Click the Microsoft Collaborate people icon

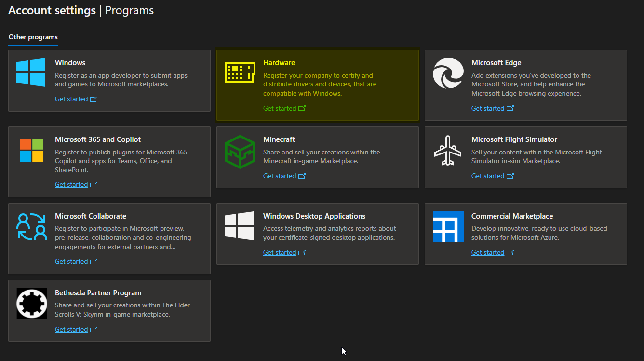(x=32, y=226)
